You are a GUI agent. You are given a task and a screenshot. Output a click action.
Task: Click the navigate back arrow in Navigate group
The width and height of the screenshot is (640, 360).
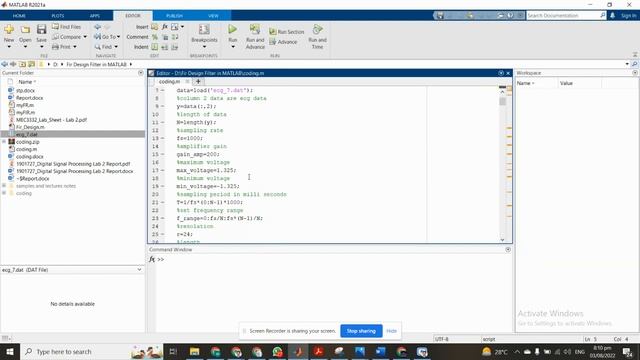pos(98,27)
